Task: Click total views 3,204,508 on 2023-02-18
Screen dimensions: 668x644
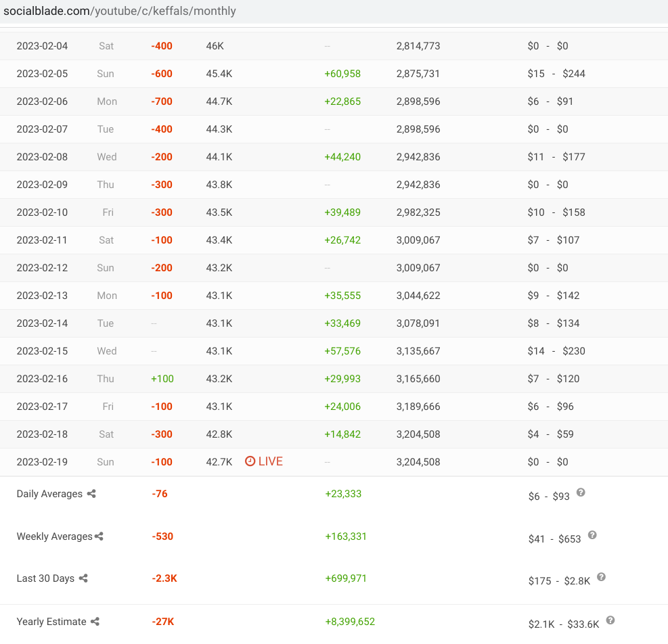Action: [418, 434]
